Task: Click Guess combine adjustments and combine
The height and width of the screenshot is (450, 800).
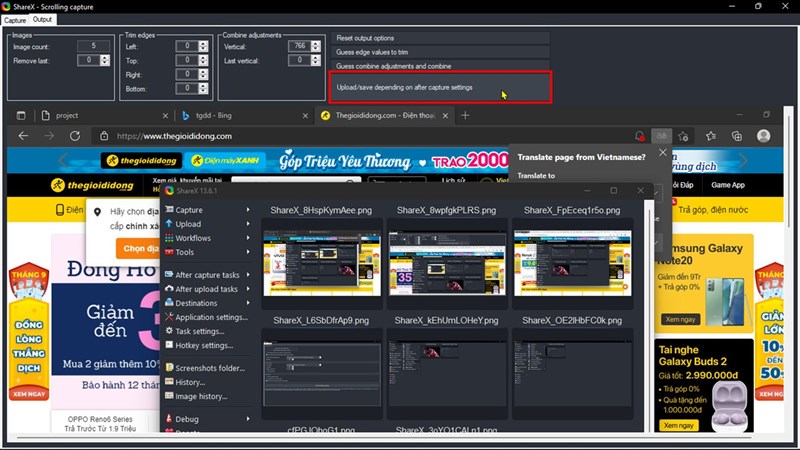Action: [440, 66]
